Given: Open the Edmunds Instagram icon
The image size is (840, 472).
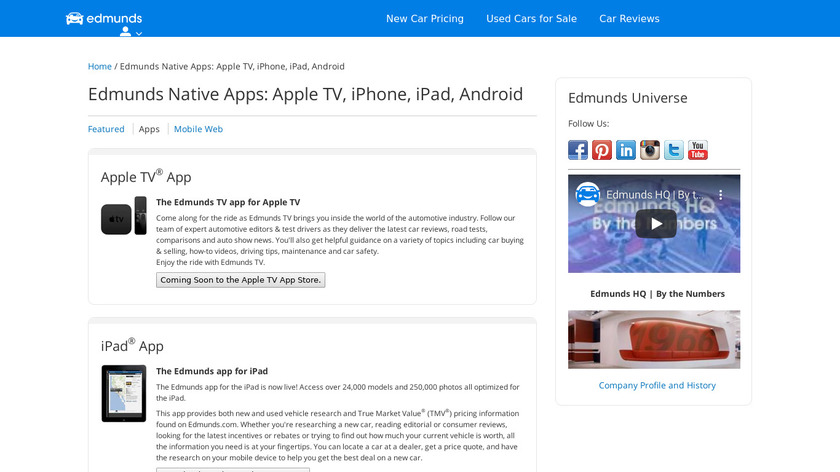Looking at the screenshot, I should 650,150.
